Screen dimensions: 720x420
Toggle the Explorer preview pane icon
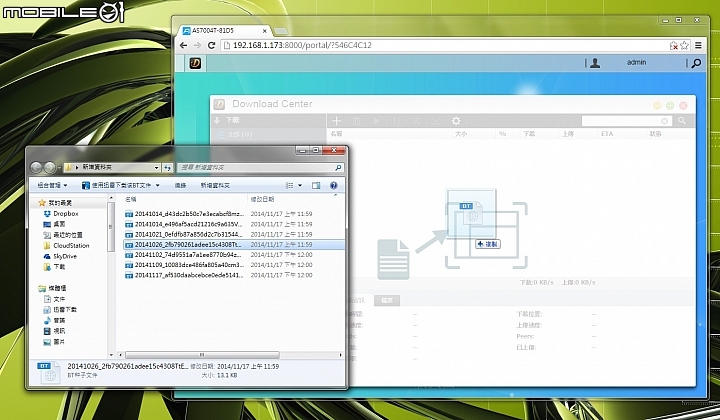tap(316, 185)
